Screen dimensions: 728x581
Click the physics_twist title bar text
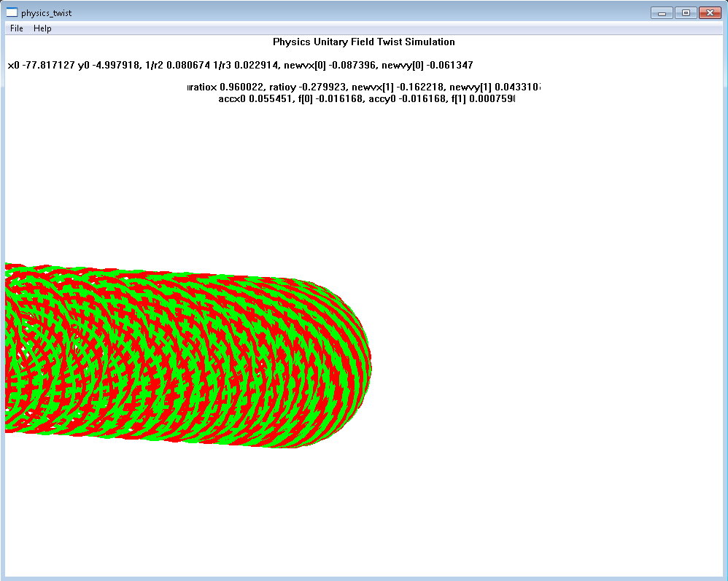[47, 13]
